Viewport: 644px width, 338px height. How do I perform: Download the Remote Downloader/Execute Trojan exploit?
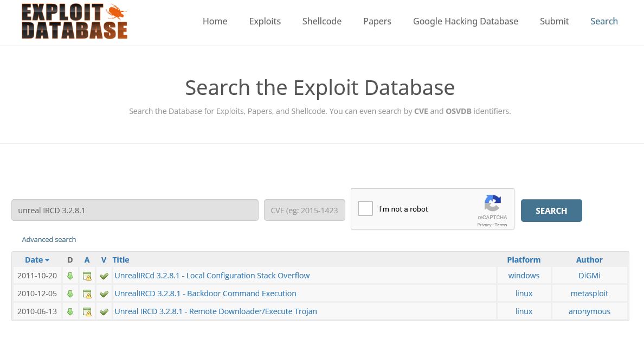tap(70, 311)
